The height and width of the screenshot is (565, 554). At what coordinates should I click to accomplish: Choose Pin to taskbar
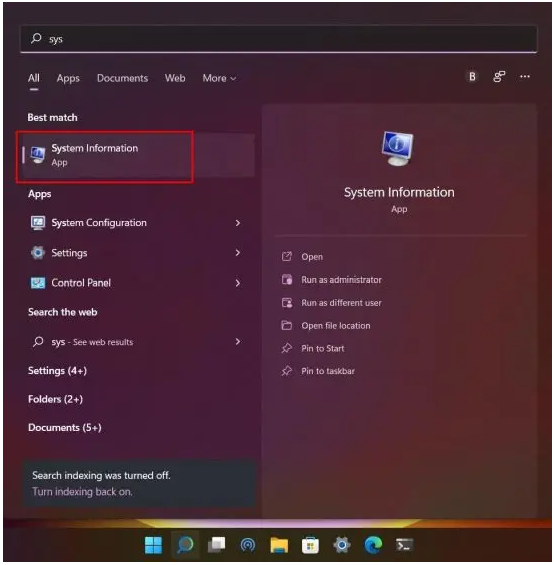328,371
